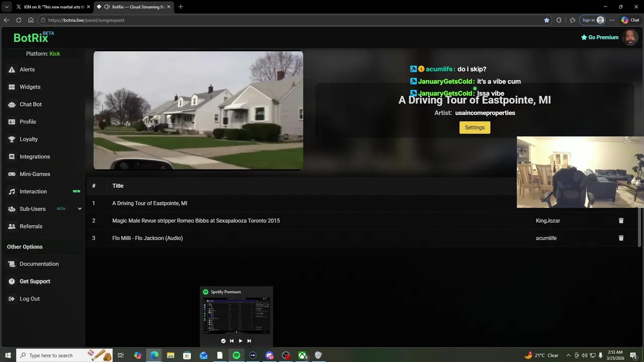This screenshot has width=644, height=362.
Task: Skip to next track in Spotify preview
Action: 249,341
